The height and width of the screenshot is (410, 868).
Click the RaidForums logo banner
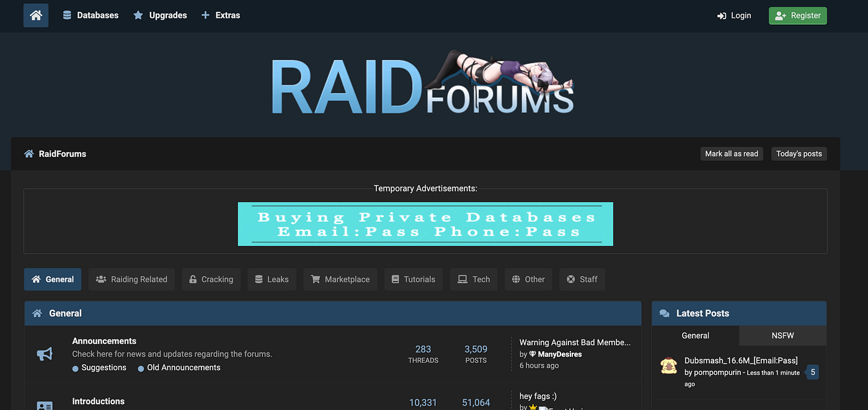pos(423,82)
